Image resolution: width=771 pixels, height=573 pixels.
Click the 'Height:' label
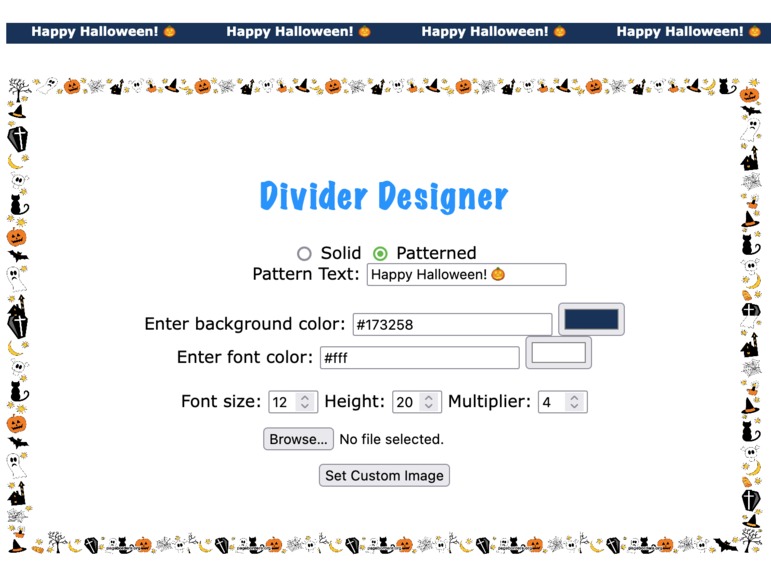[355, 401]
